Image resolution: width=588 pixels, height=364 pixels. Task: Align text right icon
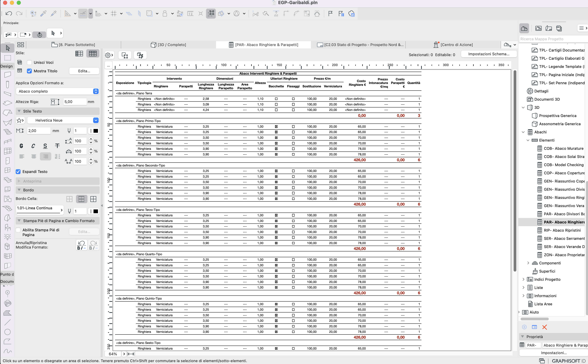click(x=46, y=156)
